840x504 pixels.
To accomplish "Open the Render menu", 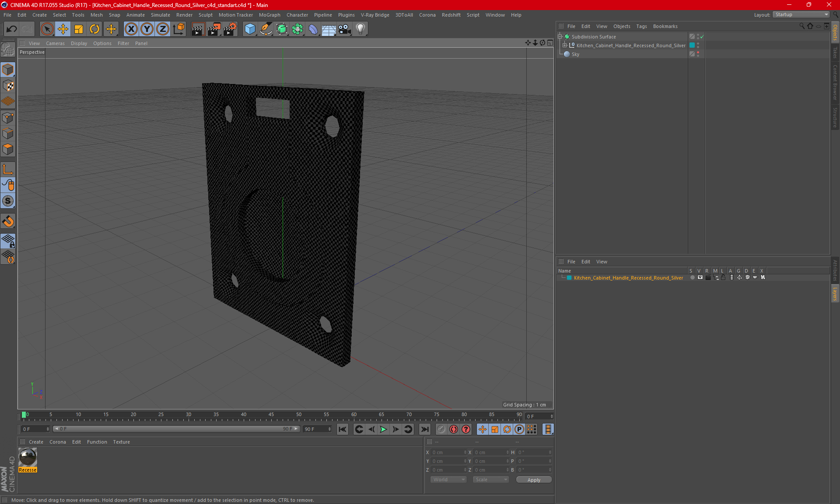I will coord(184,15).
